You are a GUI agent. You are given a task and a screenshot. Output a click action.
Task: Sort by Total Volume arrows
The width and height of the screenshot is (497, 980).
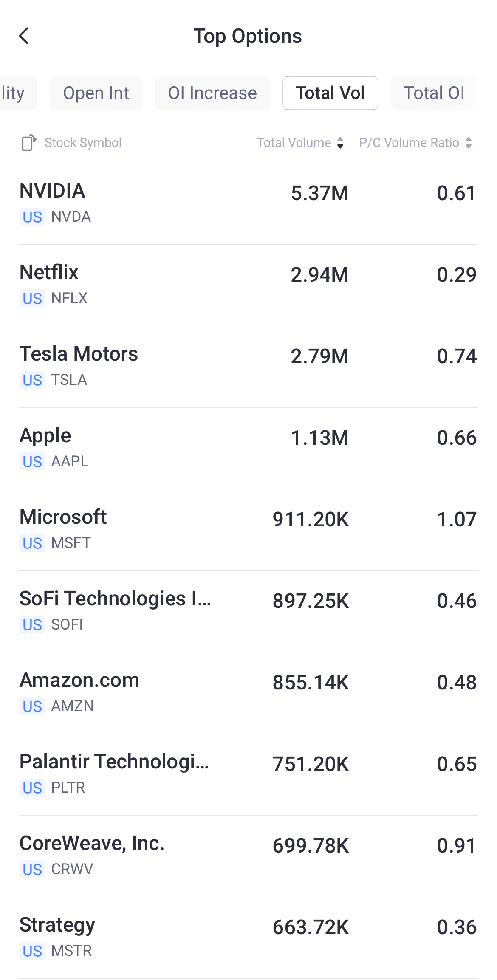[x=340, y=143]
